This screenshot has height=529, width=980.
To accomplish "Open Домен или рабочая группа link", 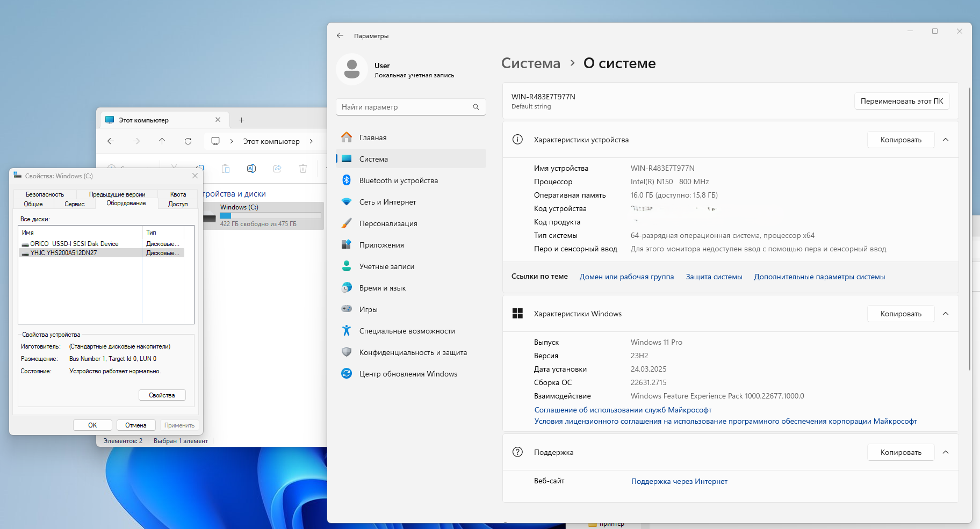I will 626,277.
